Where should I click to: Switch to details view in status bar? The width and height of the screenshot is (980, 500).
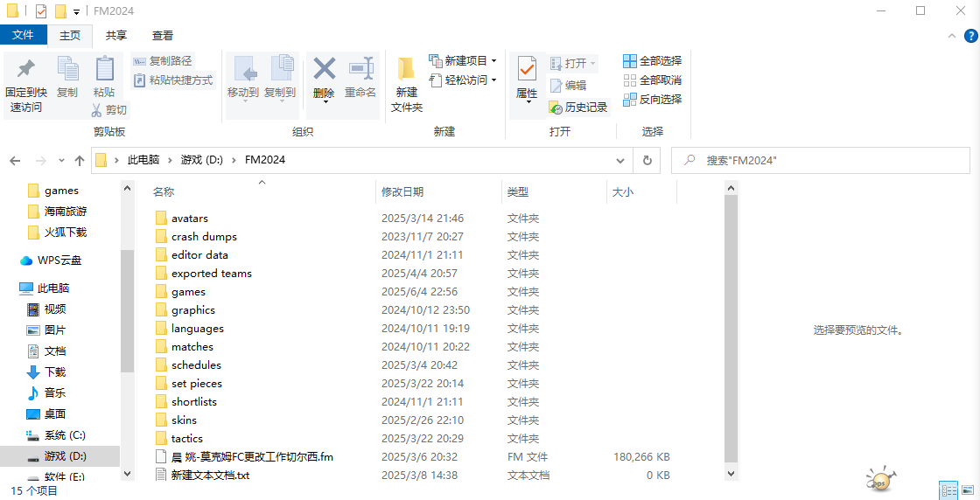948,490
